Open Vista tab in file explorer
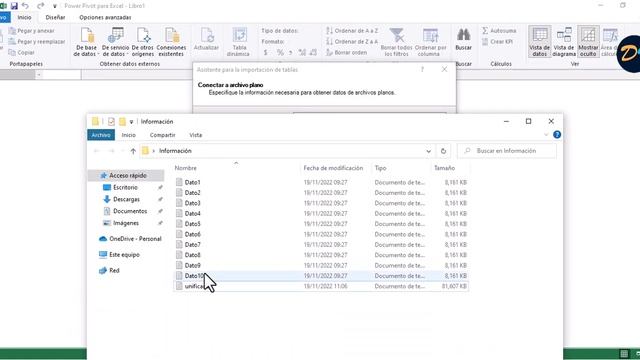640x360 pixels. pos(196,135)
